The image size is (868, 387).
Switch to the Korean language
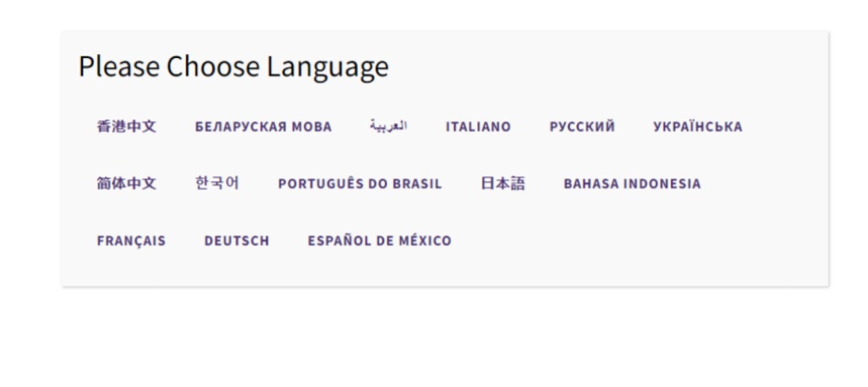[217, 183]
